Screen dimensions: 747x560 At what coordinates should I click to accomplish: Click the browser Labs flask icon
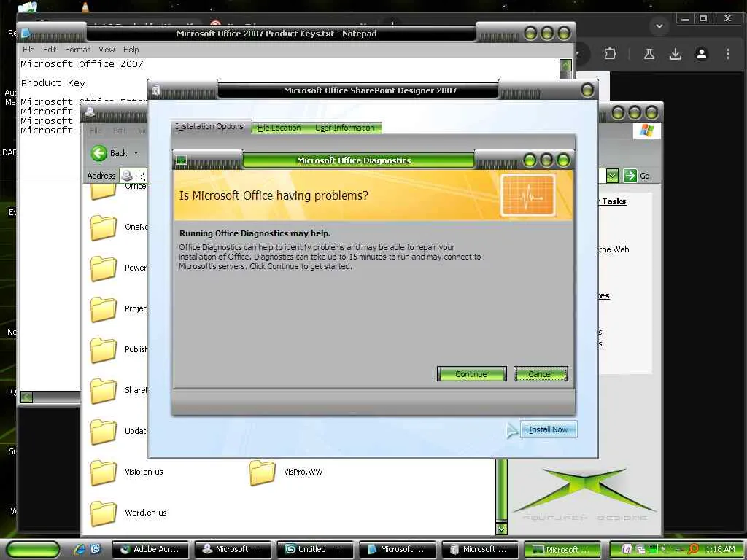tap(649, 54)
